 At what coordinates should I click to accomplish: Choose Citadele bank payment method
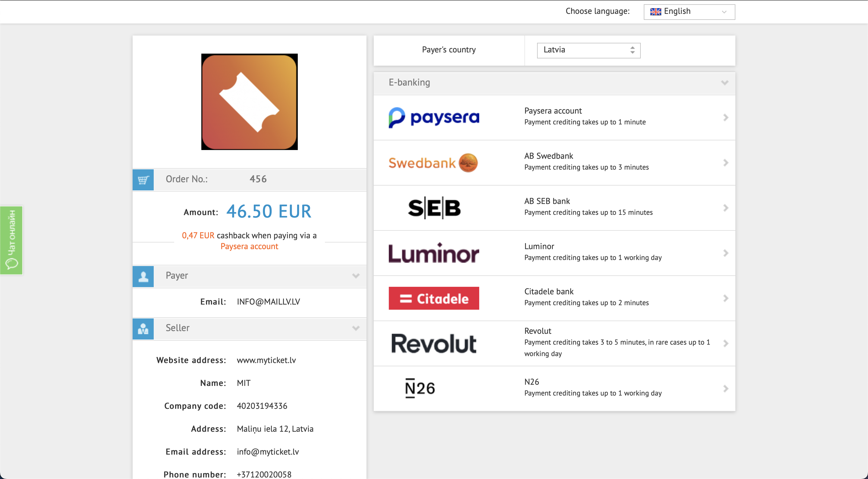click(554, 298)
